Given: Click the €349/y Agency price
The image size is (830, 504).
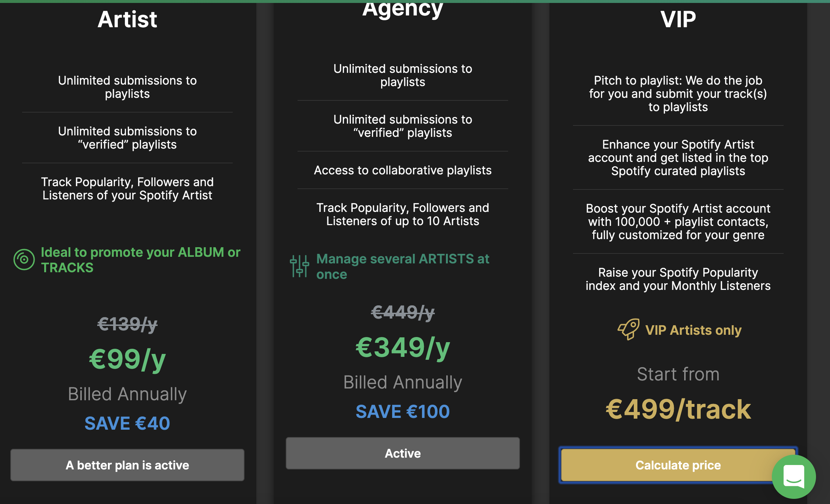Looking at the screenshot, I should [x=403, y=348].
